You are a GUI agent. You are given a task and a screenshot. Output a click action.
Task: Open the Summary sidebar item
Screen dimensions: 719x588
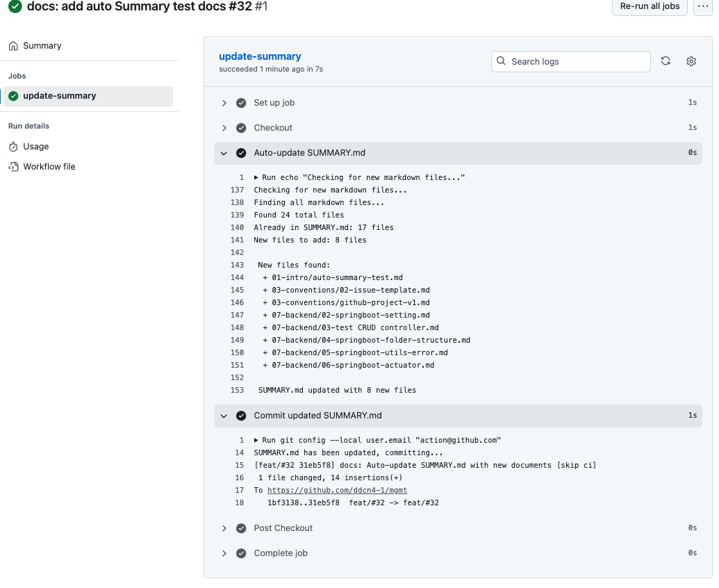coord(42,46)
